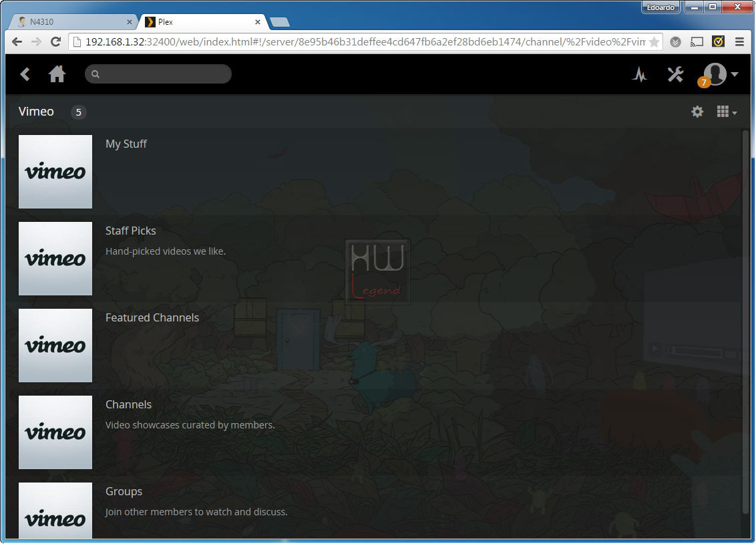756x544 pixels.
Task: Click the Vimeo item count badge 5
Action: pyautogui.click(x=78, y=112)
